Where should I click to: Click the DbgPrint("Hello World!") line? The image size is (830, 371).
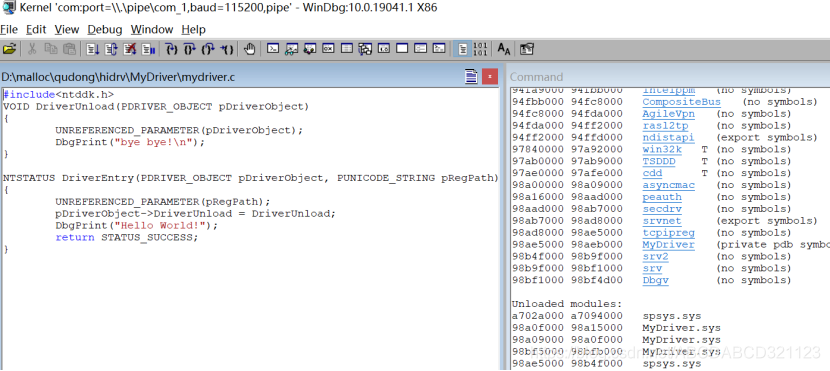[x=137, y=225]
